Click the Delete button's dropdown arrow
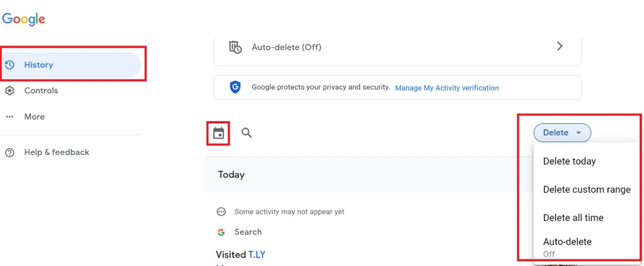Viewport: 644px width, 266px height. point(579,133)
